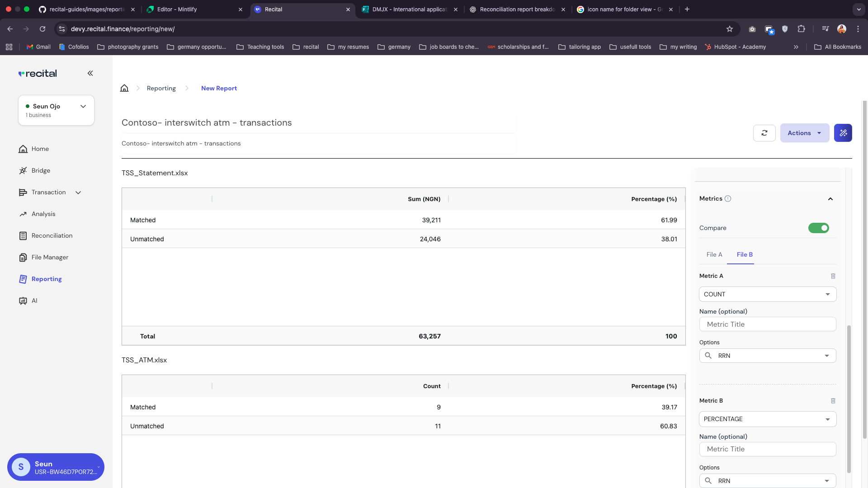View the Metrics info tooltip icon
Viewport: 868px width, 488px height.
pos(728,198)
